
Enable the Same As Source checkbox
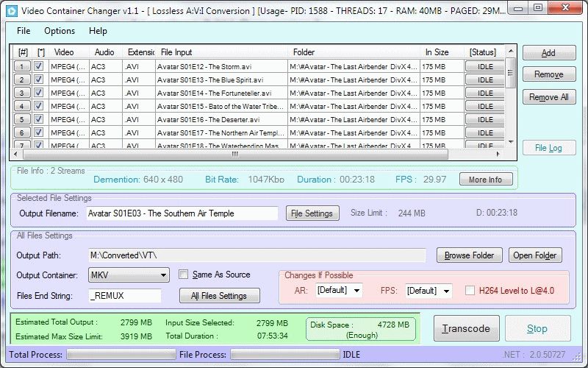[183, 275]
